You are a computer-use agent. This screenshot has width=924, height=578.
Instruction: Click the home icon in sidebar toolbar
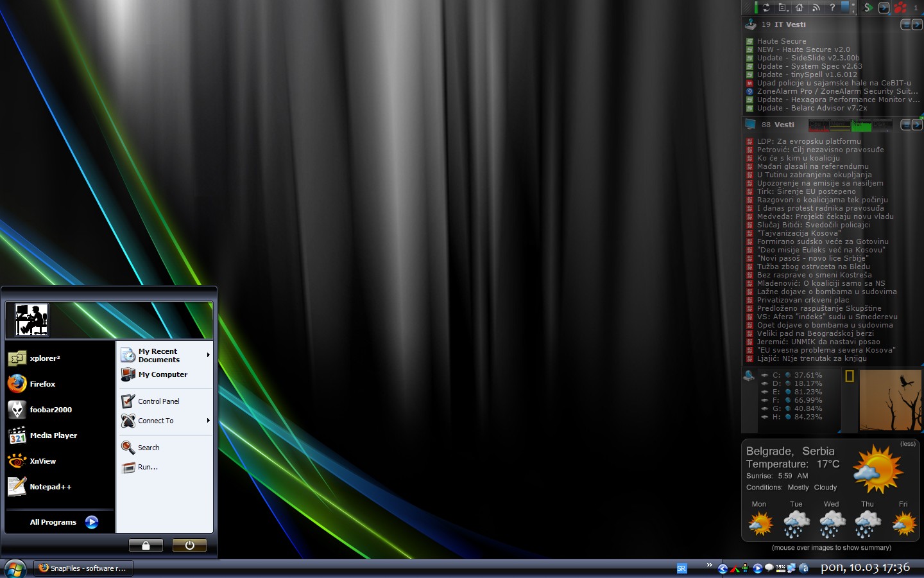click(x=800, y=8)
